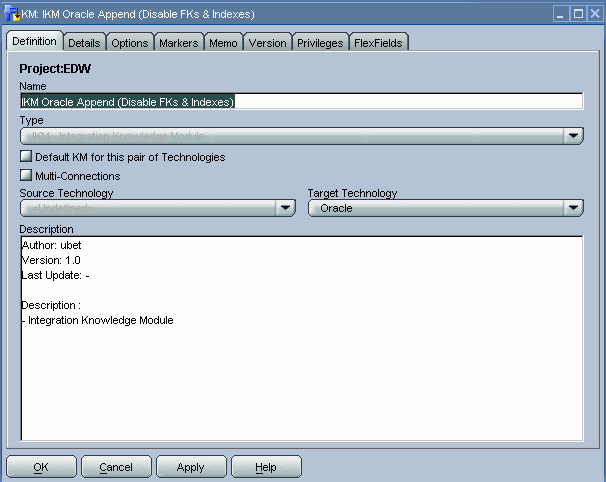Click the 'Author: ubet' line
The height and width of the screenshot is (482, 606).
pos(51,245)
